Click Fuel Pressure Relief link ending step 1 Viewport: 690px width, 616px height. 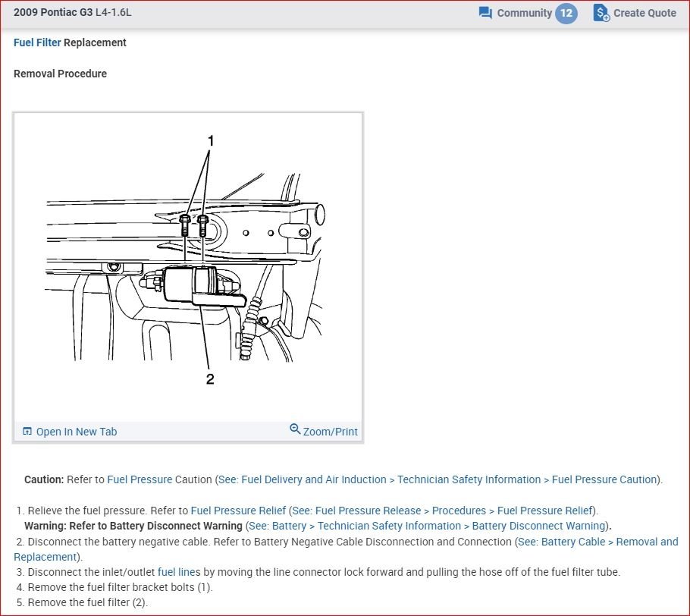coord(544,511)
